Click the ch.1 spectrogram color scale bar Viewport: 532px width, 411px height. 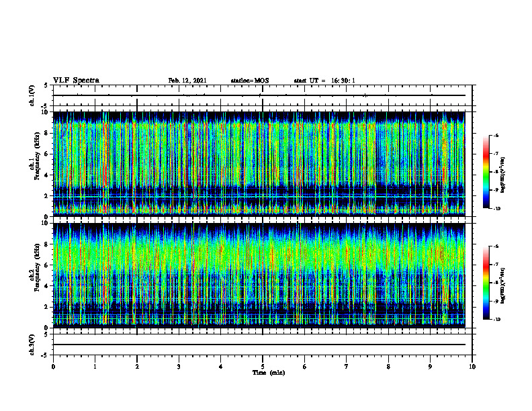point(486,172)
